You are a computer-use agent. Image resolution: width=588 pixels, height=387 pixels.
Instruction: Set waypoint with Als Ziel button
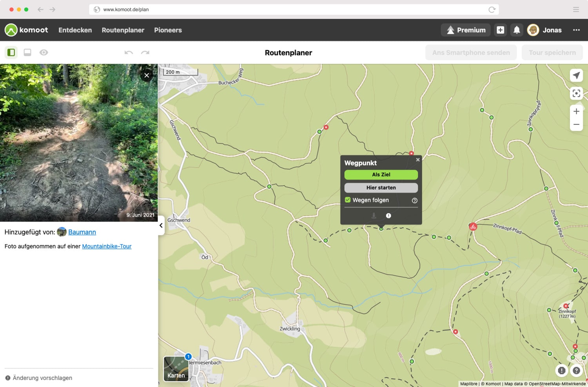coord(381,175)
